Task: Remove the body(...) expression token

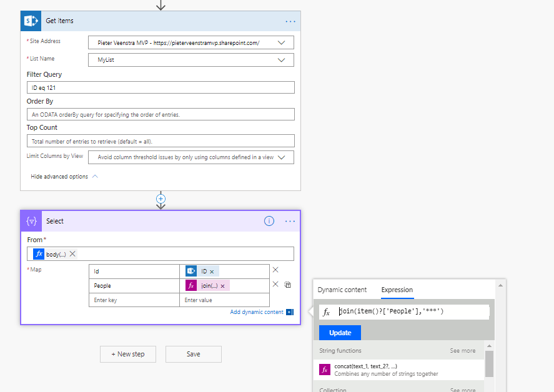Action: pos(72,254)
